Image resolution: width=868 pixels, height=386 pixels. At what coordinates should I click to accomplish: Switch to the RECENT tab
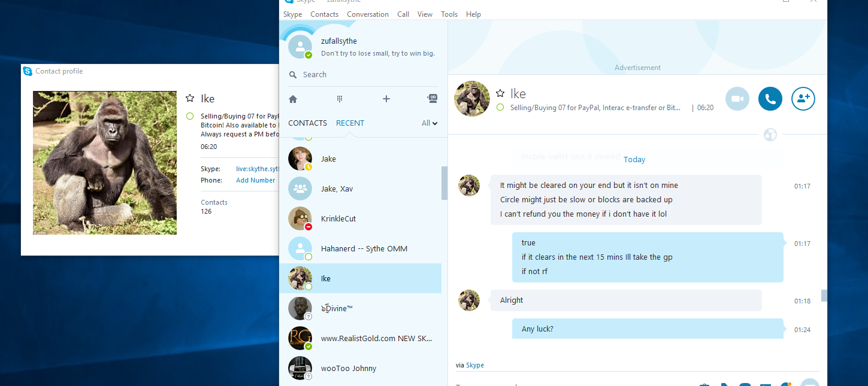(x=350, y=123)
